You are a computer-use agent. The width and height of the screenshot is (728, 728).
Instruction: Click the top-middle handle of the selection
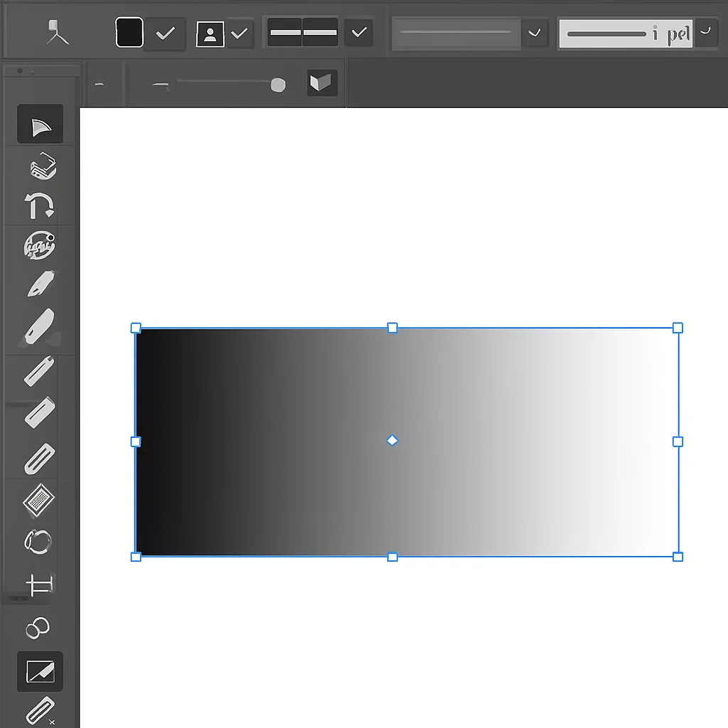click(392, 328)
